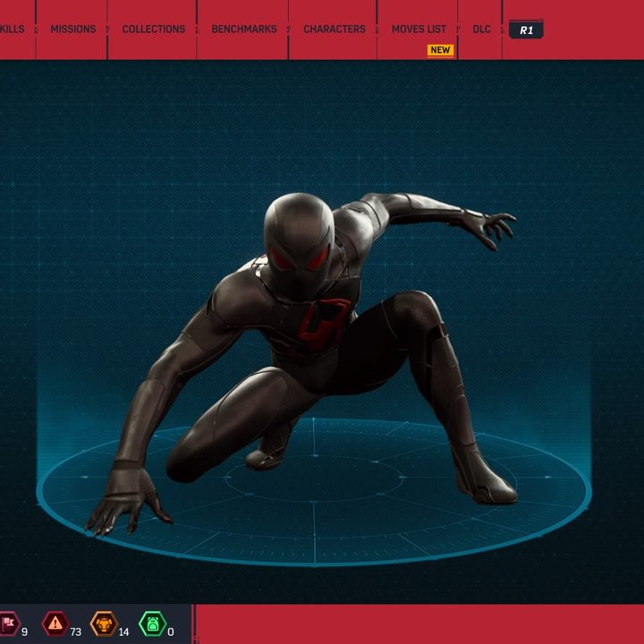Screen dimensions: 644x644
Task: Click the pink flag token icon
Action: pyautogui.click(x=9, y=624)
